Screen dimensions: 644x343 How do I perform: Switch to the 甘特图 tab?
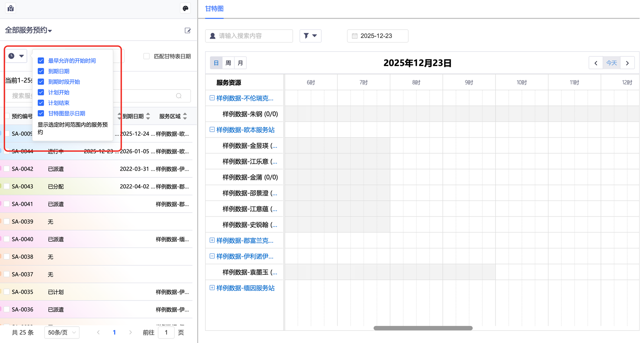[214, 9]
